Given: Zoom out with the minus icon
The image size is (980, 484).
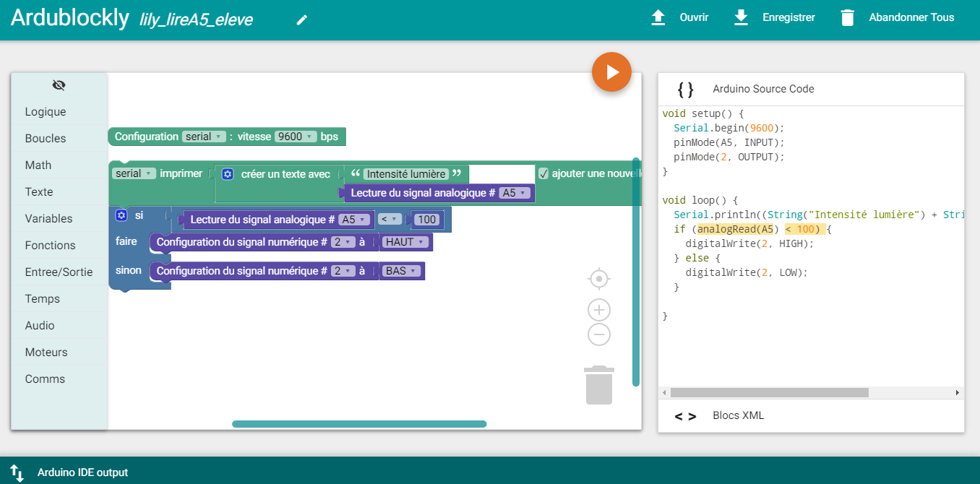Looking at the screenshot, I should tap(598, 334).
